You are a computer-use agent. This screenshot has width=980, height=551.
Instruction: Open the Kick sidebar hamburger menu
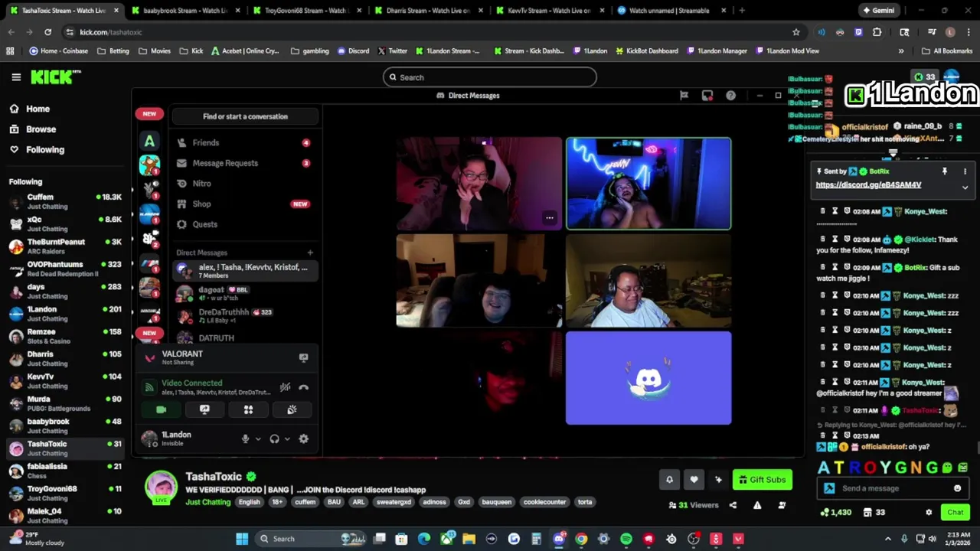click(x=16, y=77)
